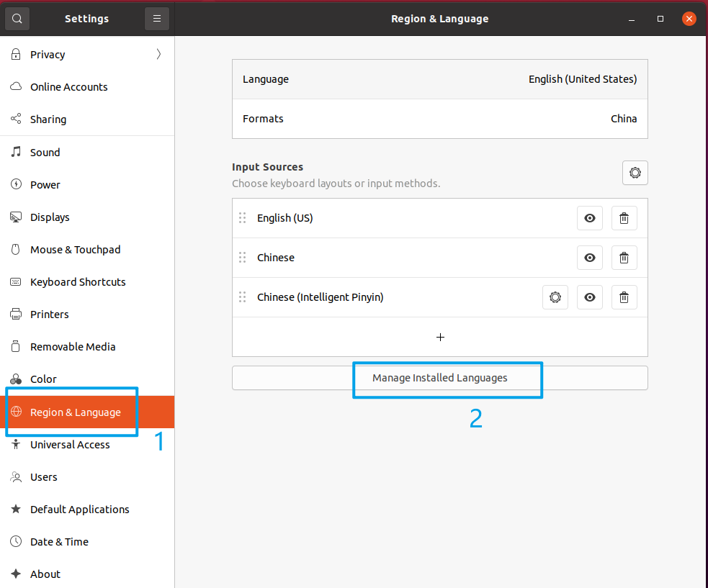Go to Sharing settings

[87, 119]
